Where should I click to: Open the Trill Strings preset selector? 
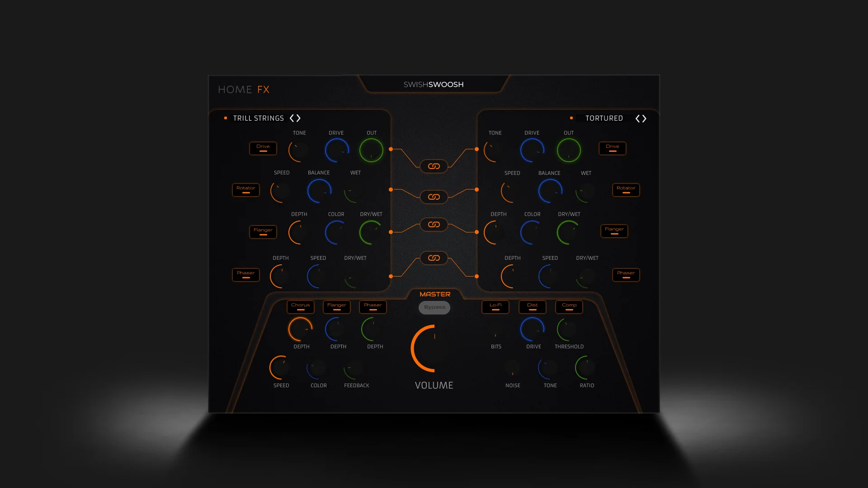pos(259,118)
